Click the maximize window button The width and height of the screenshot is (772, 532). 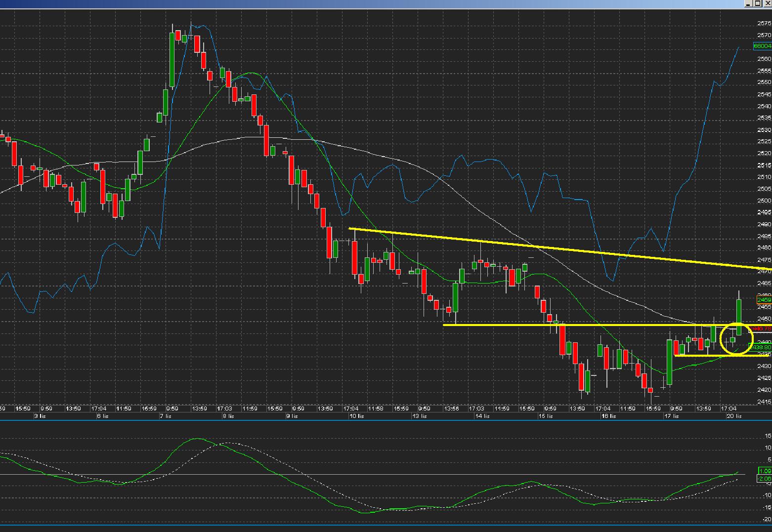click(x=759, y=3)
